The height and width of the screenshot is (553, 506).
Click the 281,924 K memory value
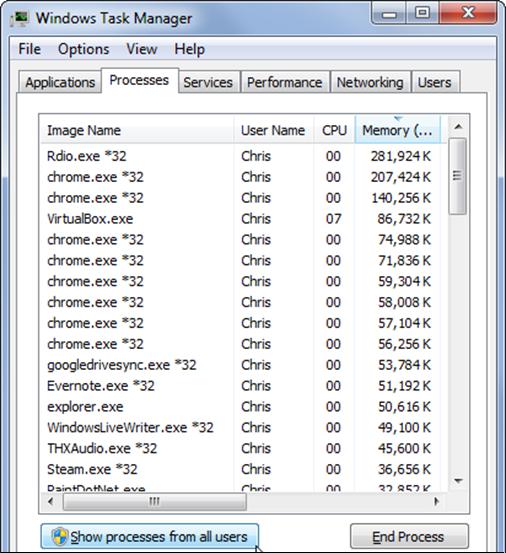pos(401,156)
